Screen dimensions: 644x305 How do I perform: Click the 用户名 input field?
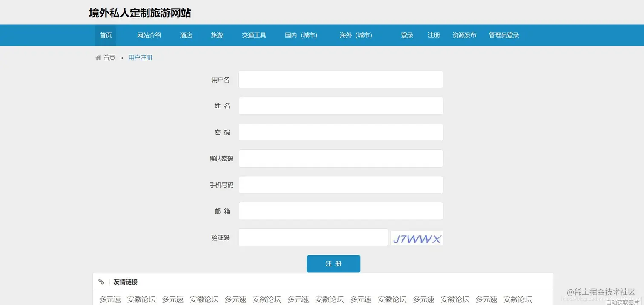[340, 79]
